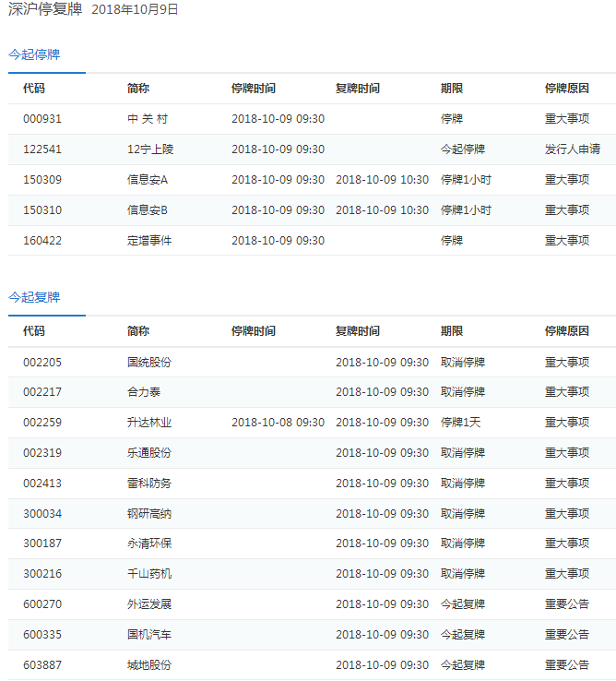Select the 城地股份 stock name

click(148, 665)
